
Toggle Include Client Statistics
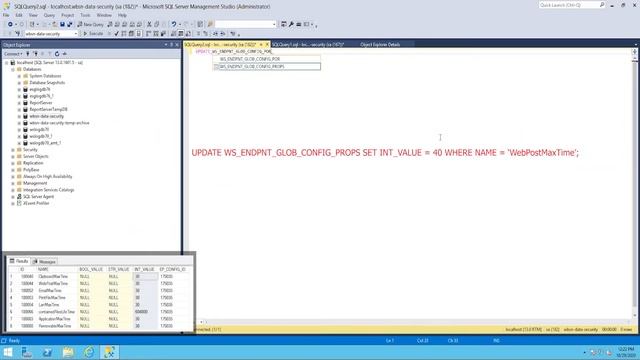click(163, 34)
